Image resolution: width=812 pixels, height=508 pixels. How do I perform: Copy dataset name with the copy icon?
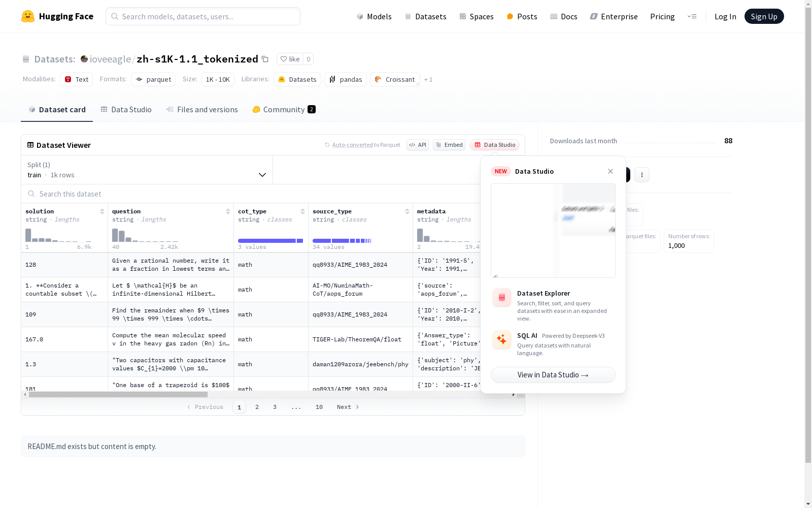coord(265,59)
